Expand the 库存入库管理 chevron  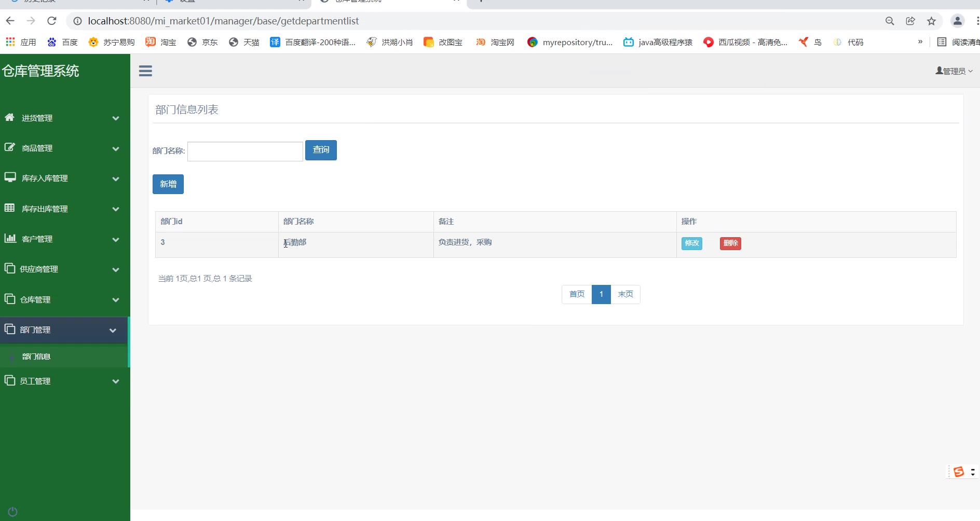116,179
